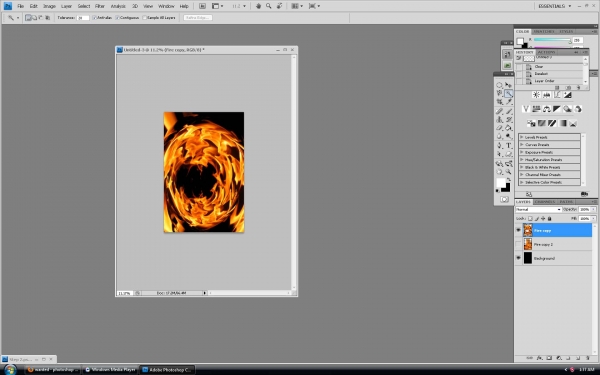Open the Select menu
The height and width of the screenshot is (375, 600).
(84, 6)
